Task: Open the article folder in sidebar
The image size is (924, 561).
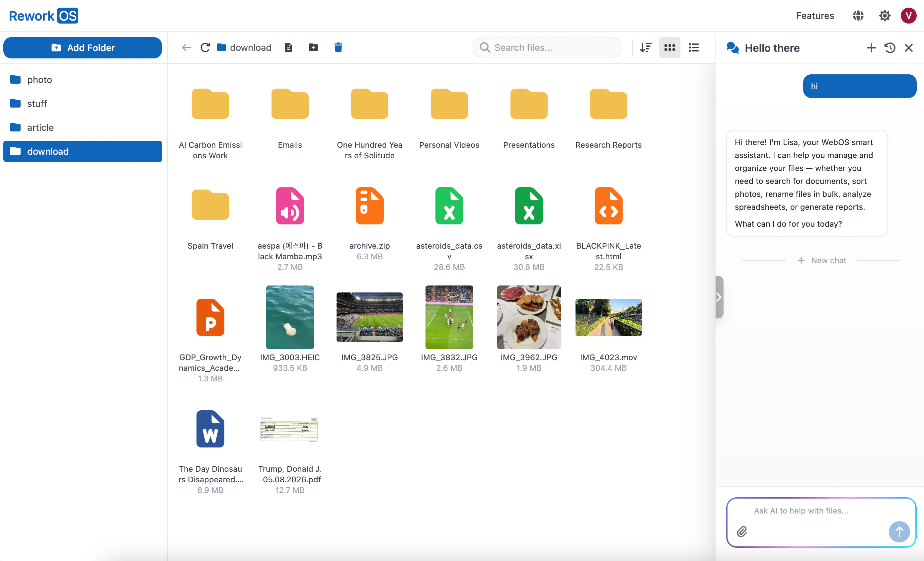Action: 83,127
